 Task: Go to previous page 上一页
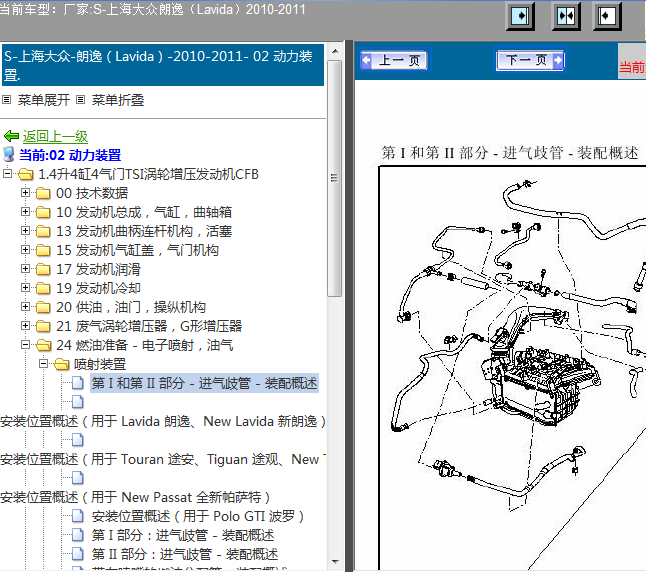(x=394, y=61)
